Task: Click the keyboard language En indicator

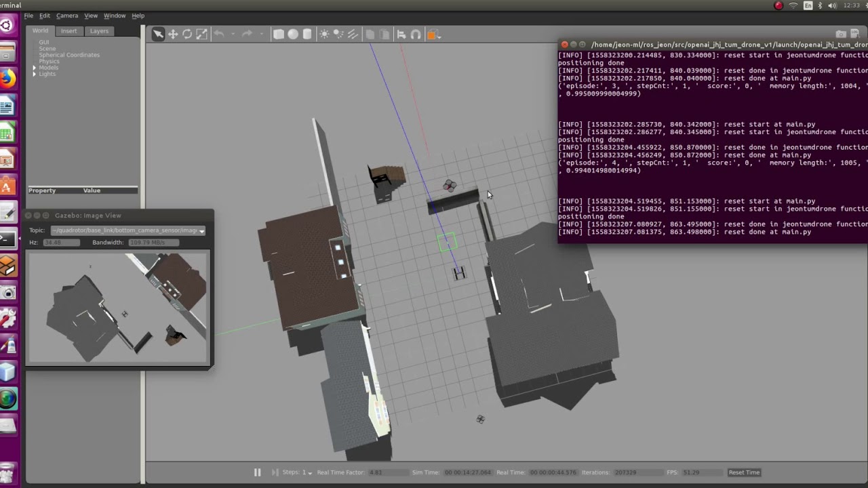Action: coord(808,5)
